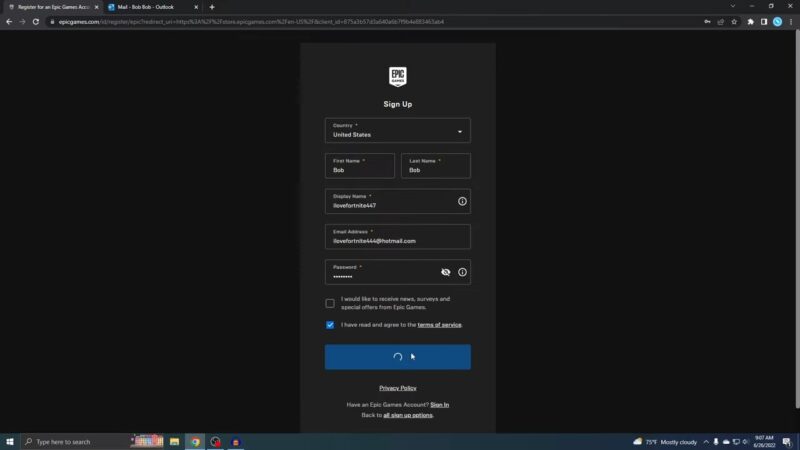This screenshot has height=450, width=800.
Task: Click the microphone tray icon
Action: point(716,442)
